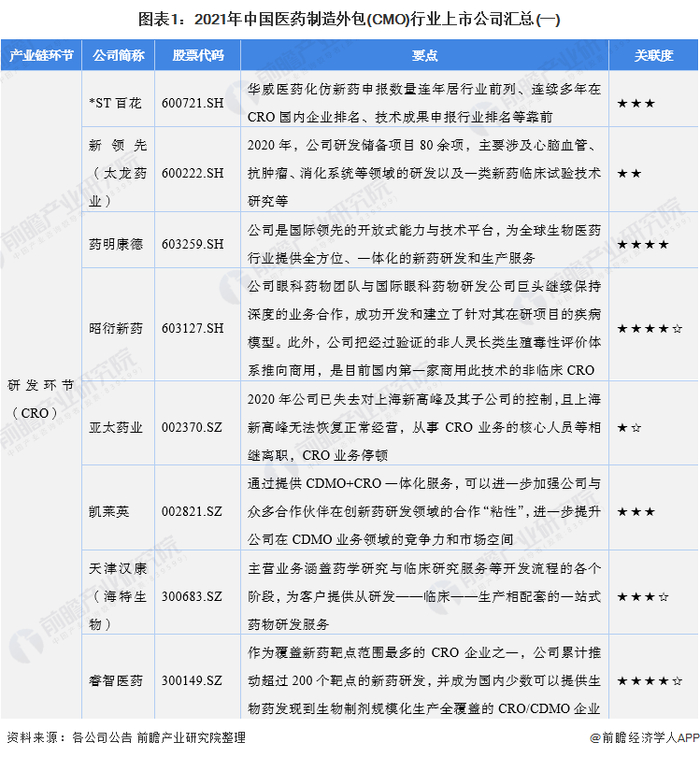Click stock code 002370.SZ
The image size is (700, 757).
[x=192, y=427]
